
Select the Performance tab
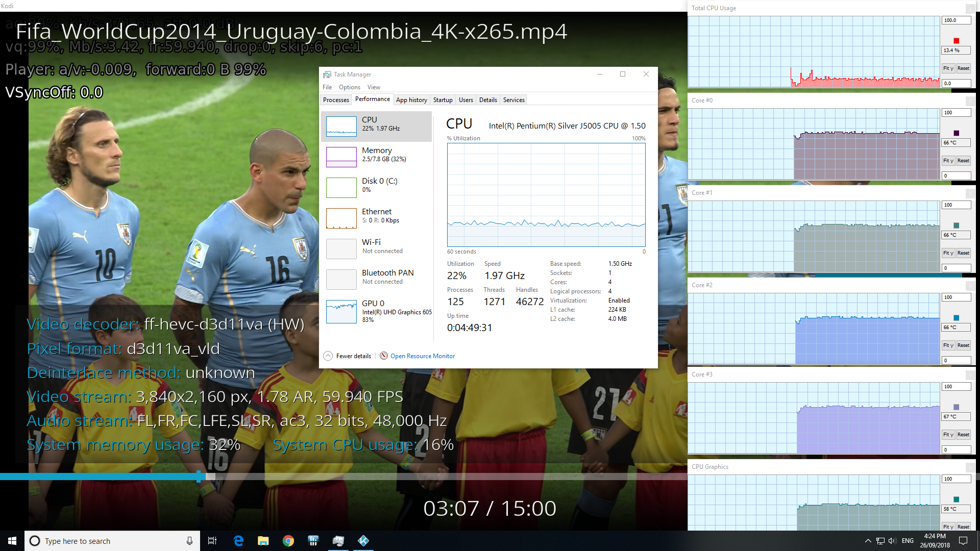(373, 99)
